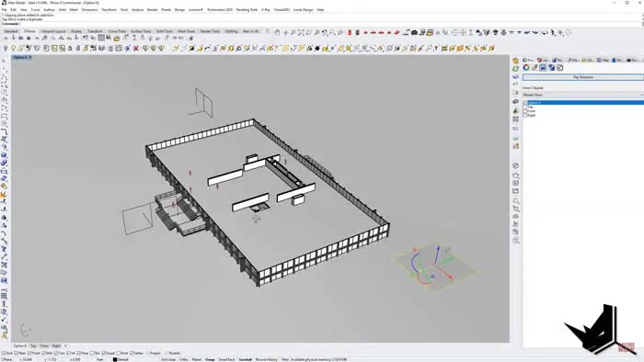Switch to the Standard toolbar tab
This screenshot has height=362, width=644.
11,31
